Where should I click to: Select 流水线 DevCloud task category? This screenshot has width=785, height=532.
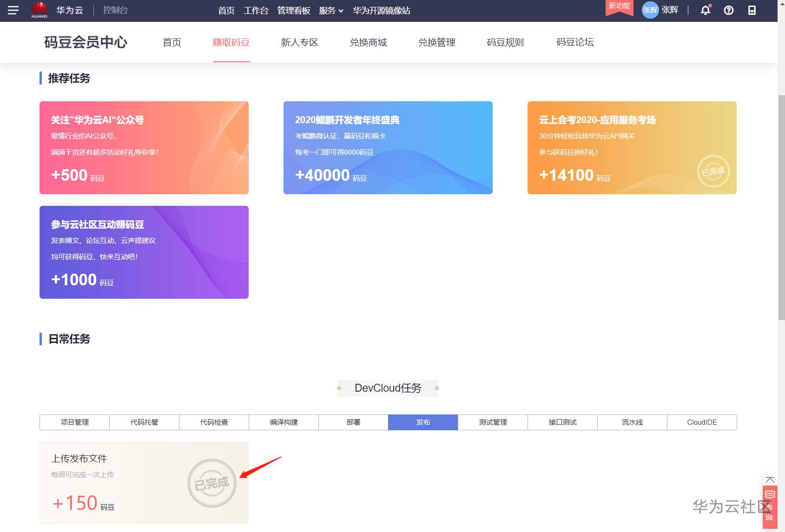point(633,422)
